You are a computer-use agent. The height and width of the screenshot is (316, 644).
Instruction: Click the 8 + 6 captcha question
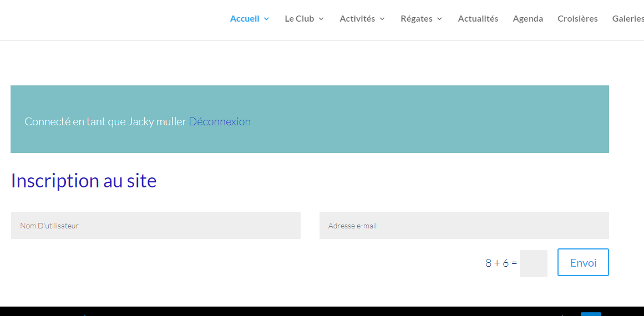[500, 263]
